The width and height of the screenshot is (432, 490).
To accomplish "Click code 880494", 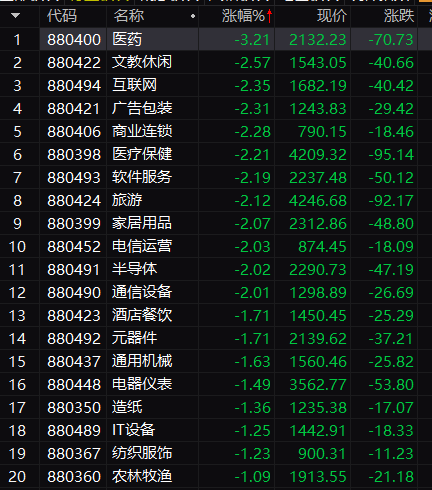I will (74, 86).
